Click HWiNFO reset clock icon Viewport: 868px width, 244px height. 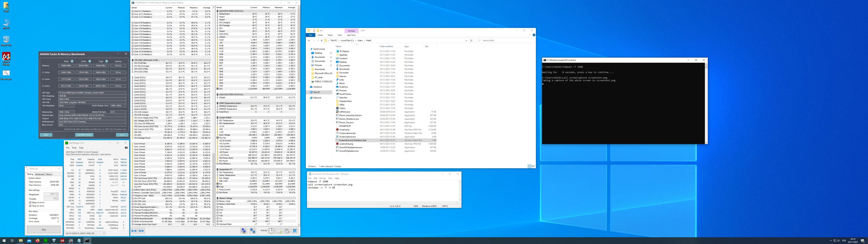tap(271, 231)
